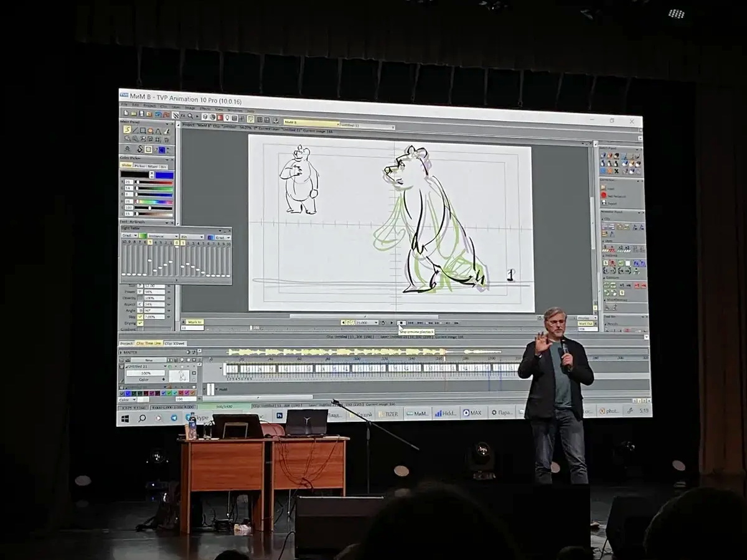Toggle the Drying checkbox
This screenshot has height=560, width=747.
[141, 322]
